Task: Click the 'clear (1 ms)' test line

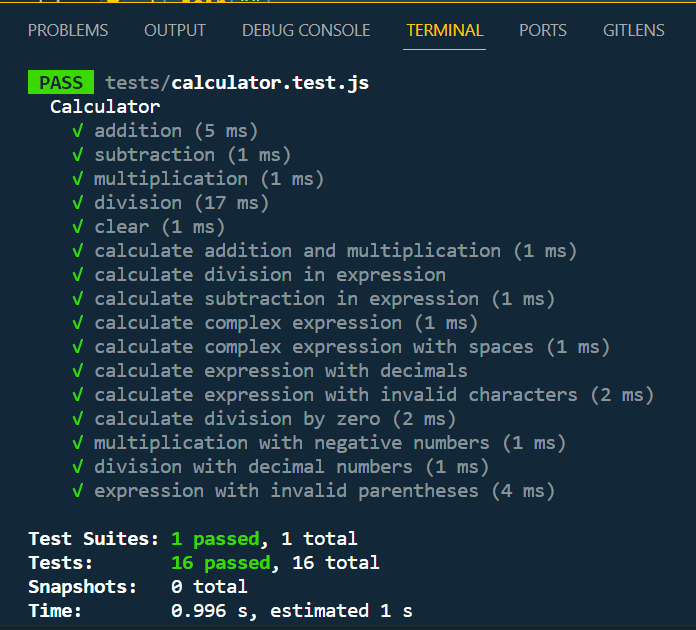Action: [159, 227]
